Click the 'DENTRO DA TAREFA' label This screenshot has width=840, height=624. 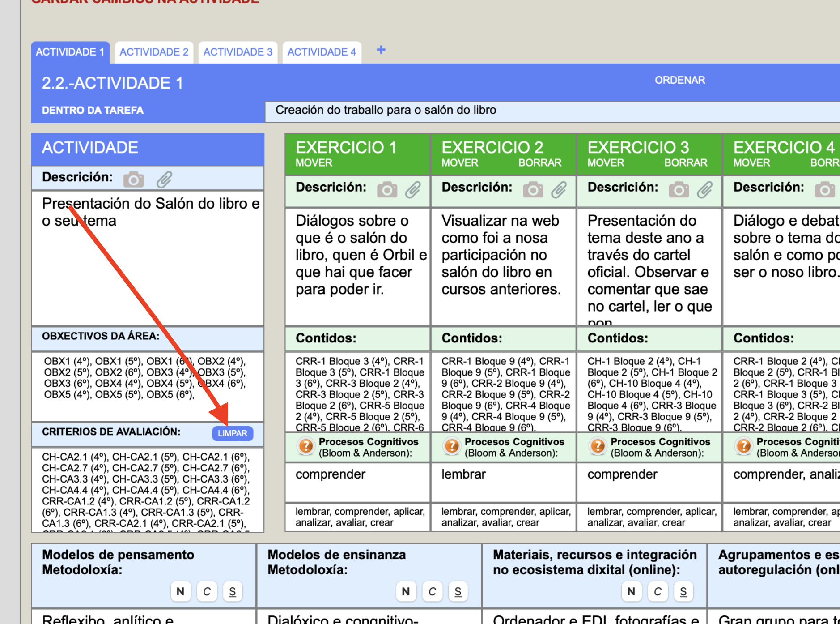93,111
